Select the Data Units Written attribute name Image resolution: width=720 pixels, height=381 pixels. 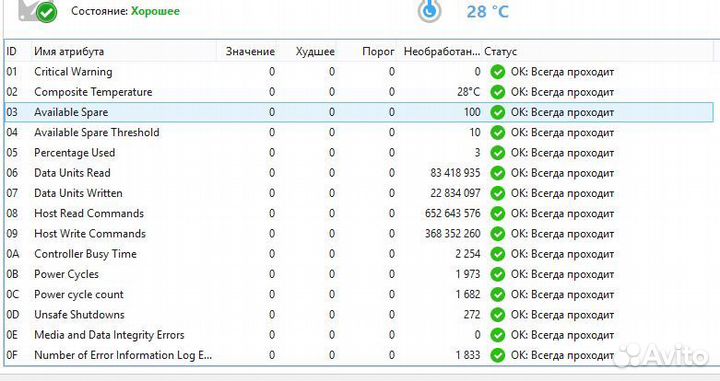tap(78, 193)
